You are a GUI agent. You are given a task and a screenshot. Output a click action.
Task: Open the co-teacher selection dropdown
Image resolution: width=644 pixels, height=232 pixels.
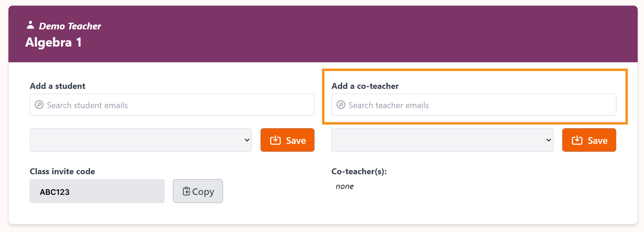point(442,140)
